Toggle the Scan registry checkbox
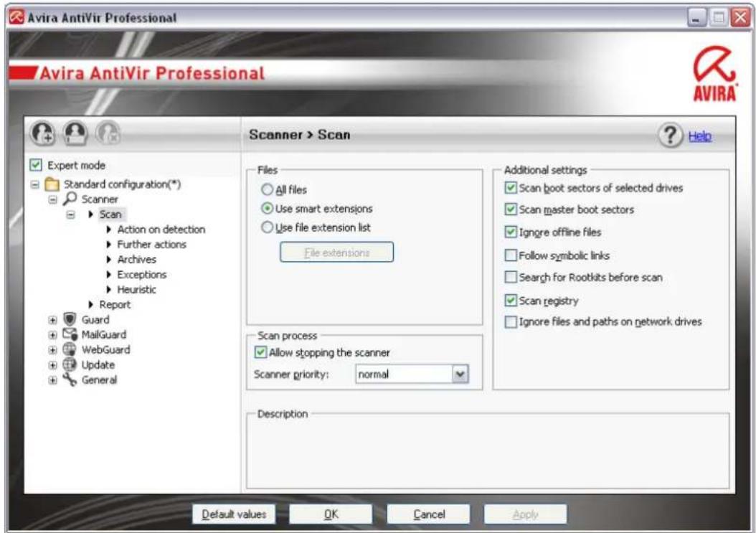The image size is (756, 533). click(511, 301)
